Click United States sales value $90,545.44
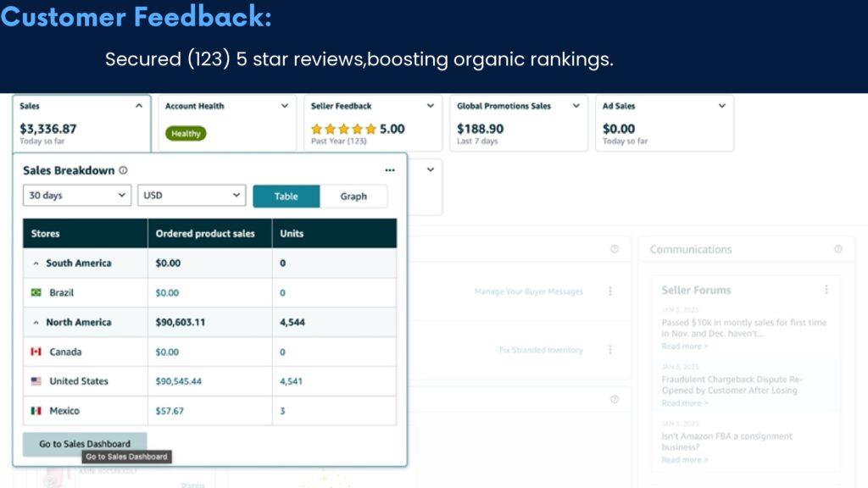Image resolution: width=868 pixels, height=488 pixels. (178, 381)
